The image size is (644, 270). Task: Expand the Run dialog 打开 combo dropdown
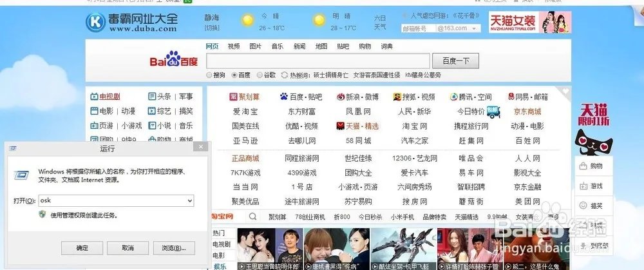(189, 200)
